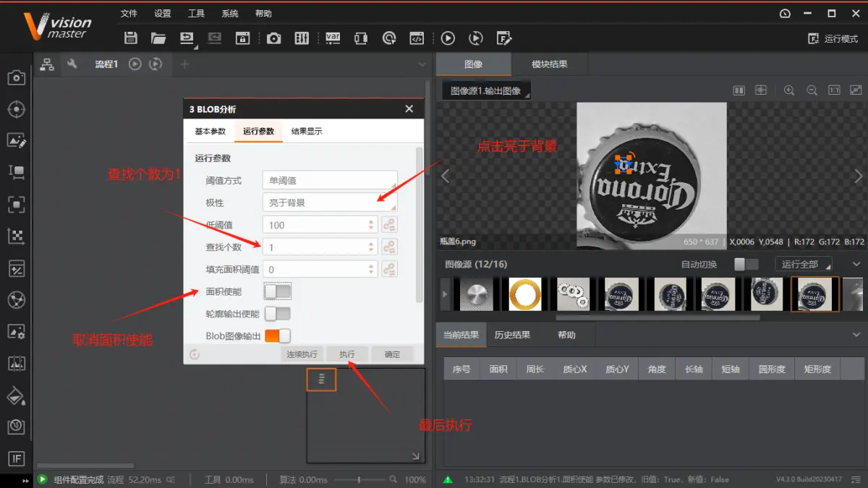Turn off Blob图像输出 switch
Screen dimensions: 868x488
[x=278, y=335]
